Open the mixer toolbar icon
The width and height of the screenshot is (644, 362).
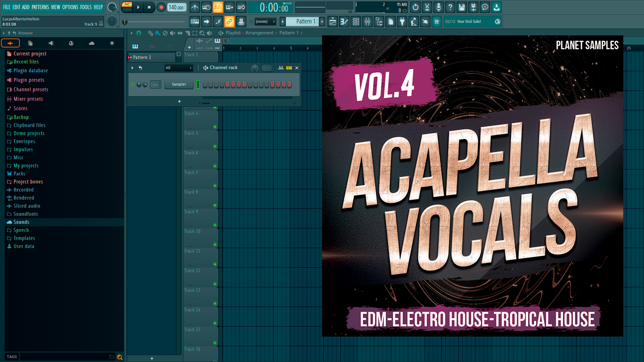pos(367,21)
